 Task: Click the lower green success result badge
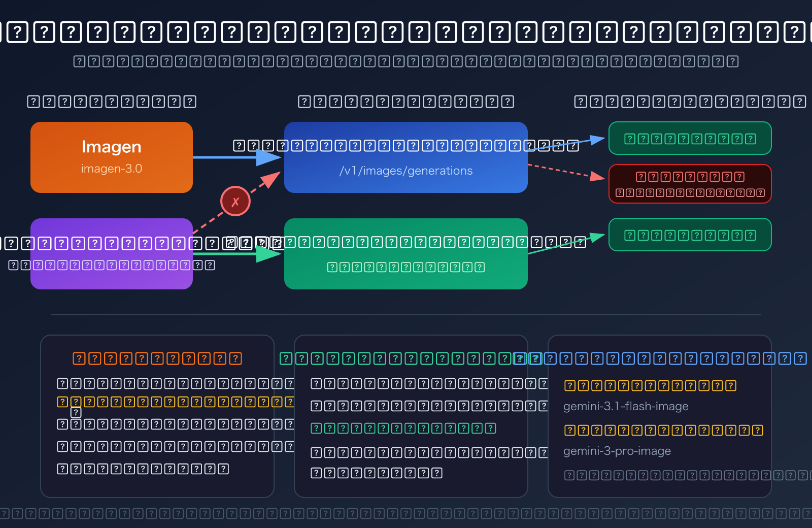[690, 235]
